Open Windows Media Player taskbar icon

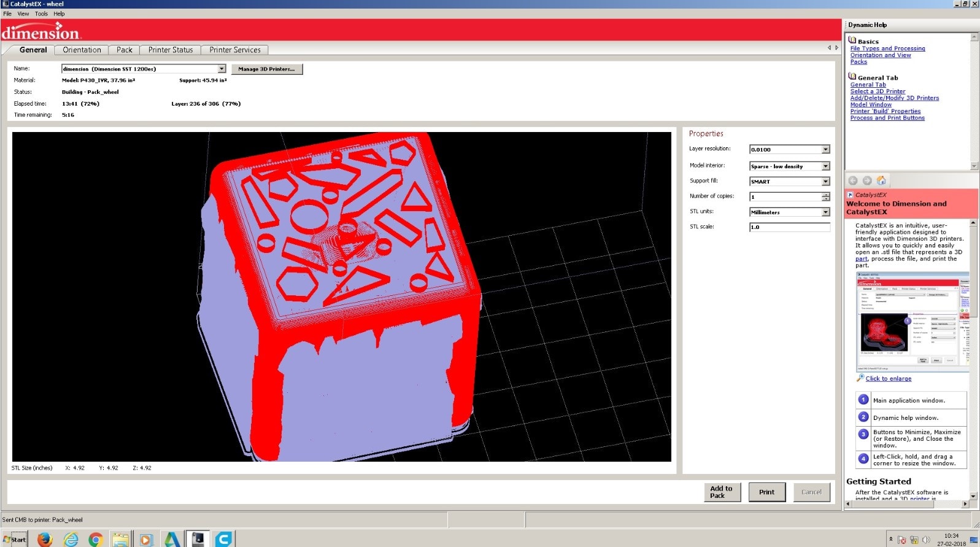pyautogui.click(x=145, y=540)
